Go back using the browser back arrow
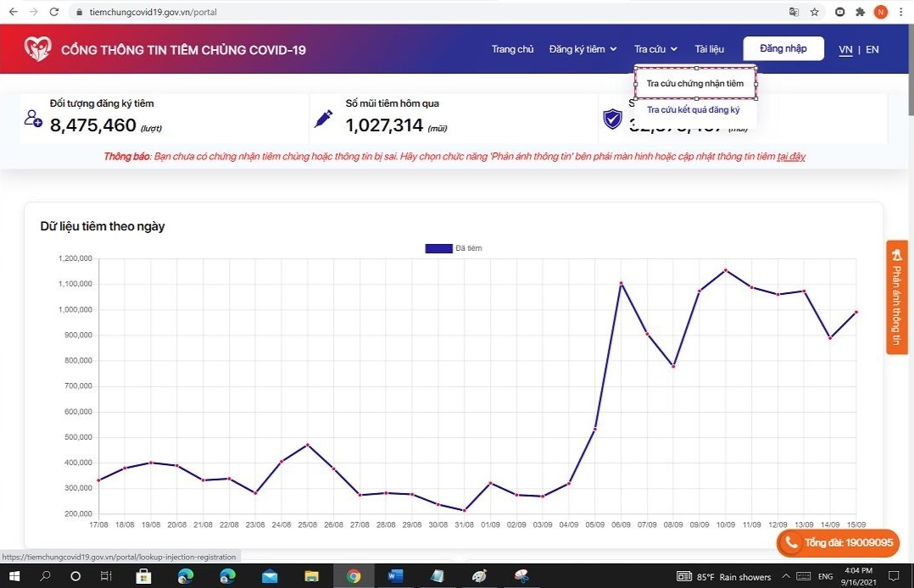The width and height of the screenshot is (914, 588). pos(13,12)
